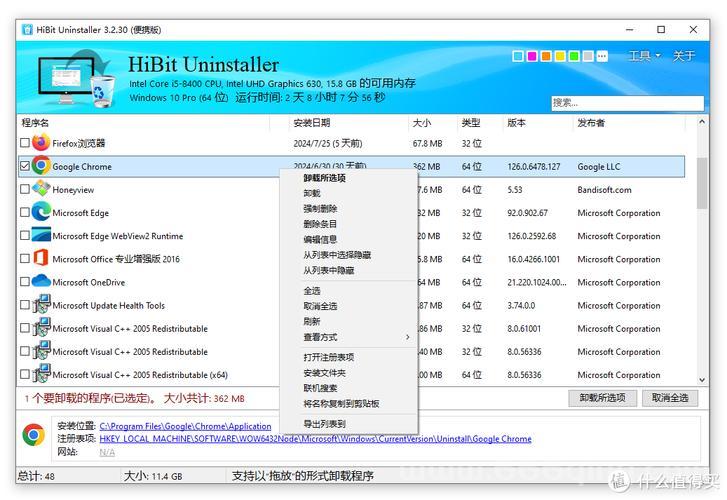Click the 搜索 search input field
The image size is (727, 500).
point(627,103)
